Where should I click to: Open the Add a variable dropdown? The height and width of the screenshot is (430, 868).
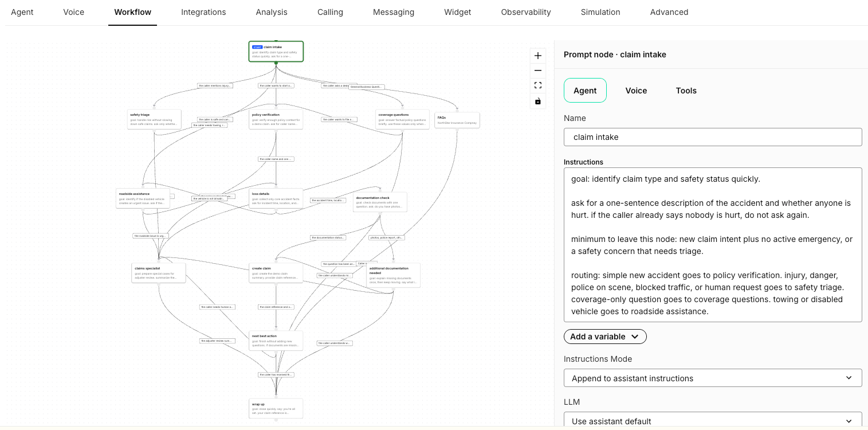pos(605,337)
